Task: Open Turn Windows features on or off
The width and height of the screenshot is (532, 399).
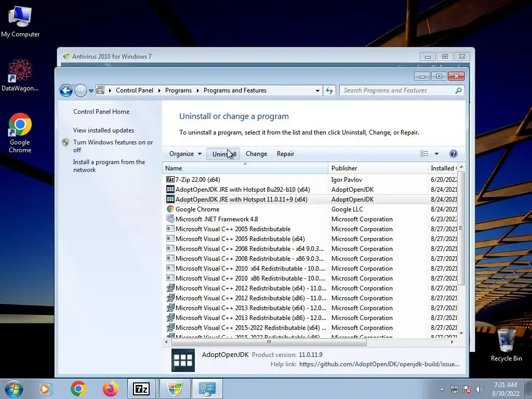Action: click(113, 146)
